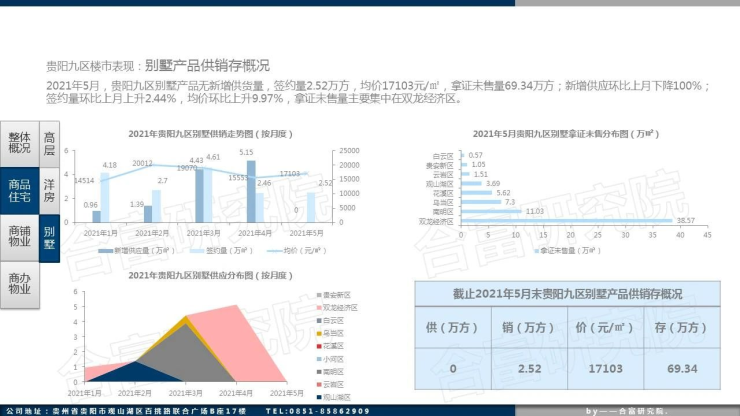Viewport: 740px width, 416px height.
Task: Open the 商办物业 navigation tab
Action: (19, 285)
